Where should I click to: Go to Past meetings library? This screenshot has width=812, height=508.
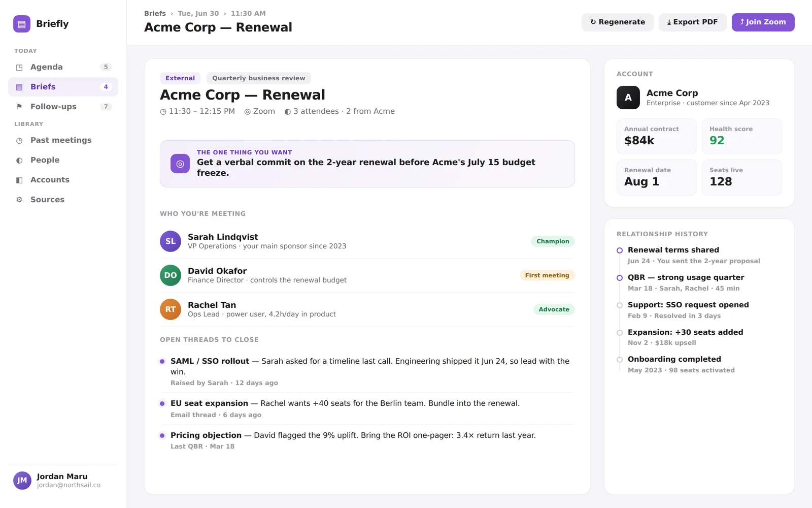click(63, 140)
